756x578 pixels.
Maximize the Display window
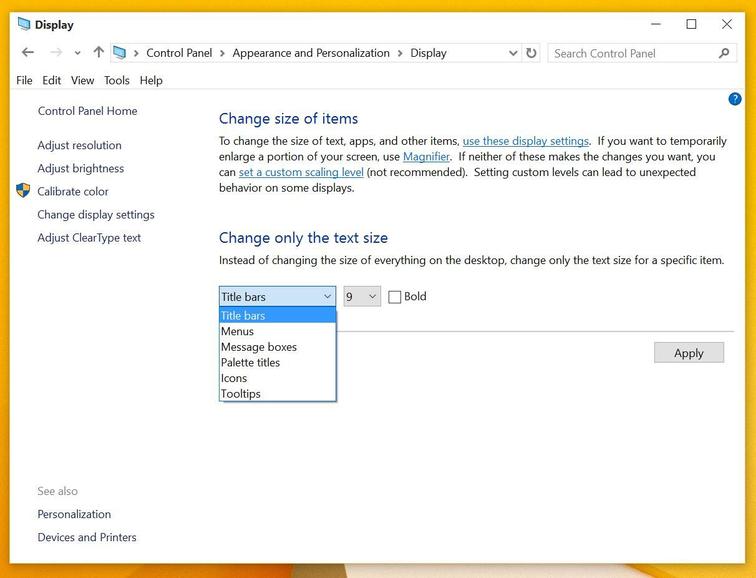pyautogui.click(x=691, y=24)
